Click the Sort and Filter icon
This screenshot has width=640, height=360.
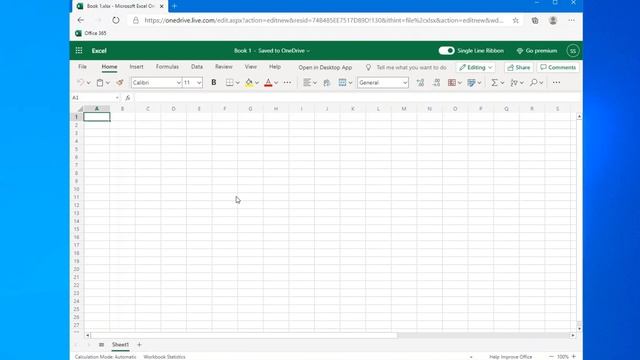coord(514,82)
